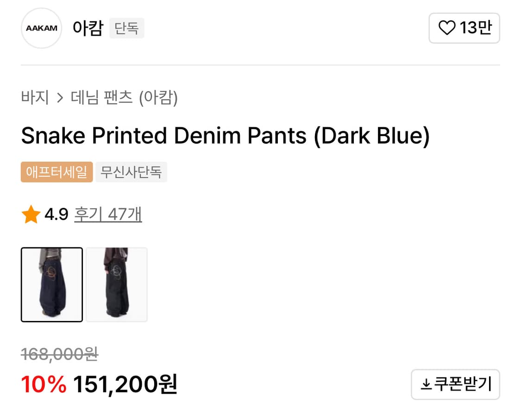Click the 151,200원 sale price

tap(125, 384)
